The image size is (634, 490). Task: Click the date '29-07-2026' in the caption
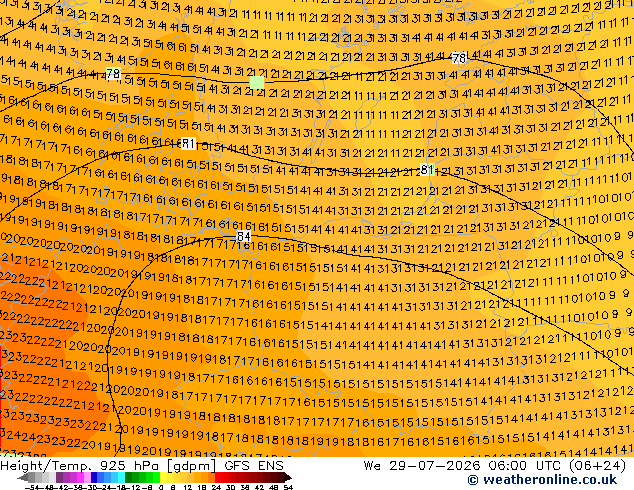pyautogui.click(x=435, y=465)
